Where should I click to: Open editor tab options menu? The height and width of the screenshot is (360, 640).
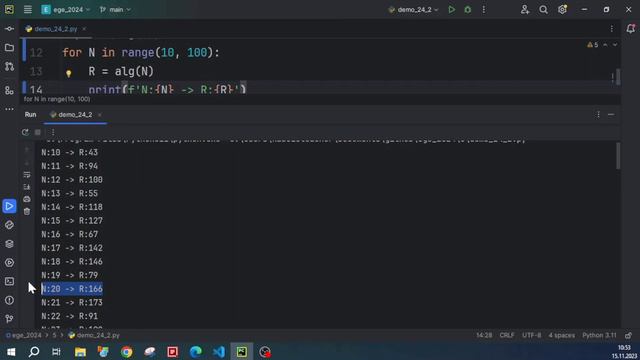(x=611, y=29)
